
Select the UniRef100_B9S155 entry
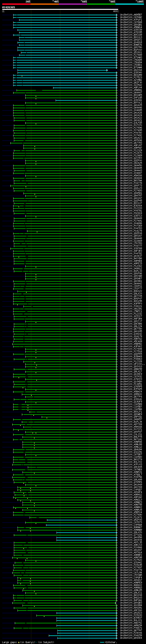pos(131,301)
